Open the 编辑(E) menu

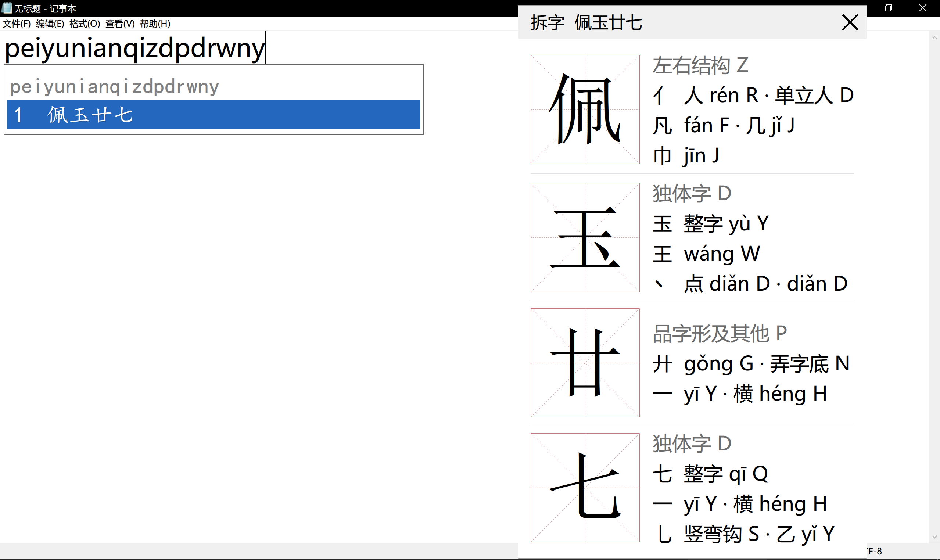[50, 24]
